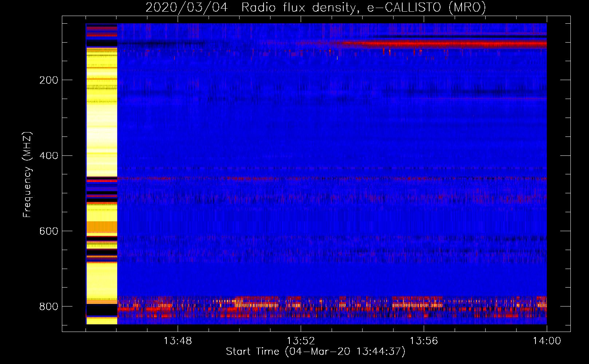Viewport: 589px width, 364px height.
Task: Click the plot title mentioning e-CALLISTO (MRO)
Action: pos(316,7)
